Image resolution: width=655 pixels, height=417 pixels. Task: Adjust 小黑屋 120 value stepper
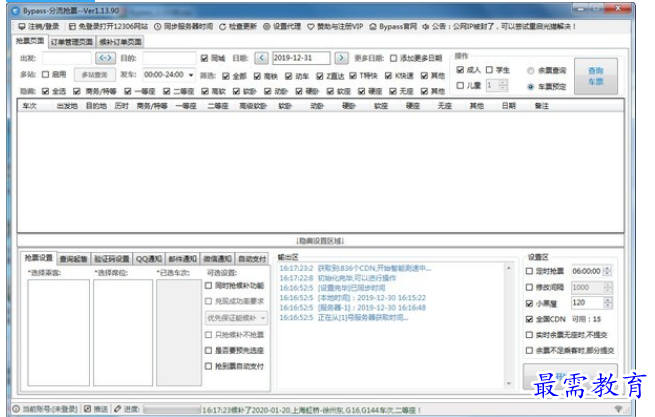pos(608,303)
